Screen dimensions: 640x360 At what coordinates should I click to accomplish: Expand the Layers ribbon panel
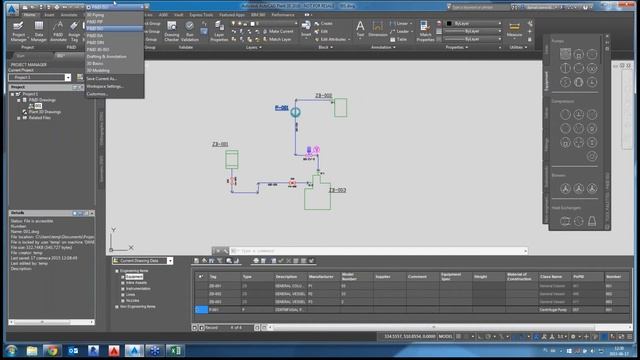[253, 47]
